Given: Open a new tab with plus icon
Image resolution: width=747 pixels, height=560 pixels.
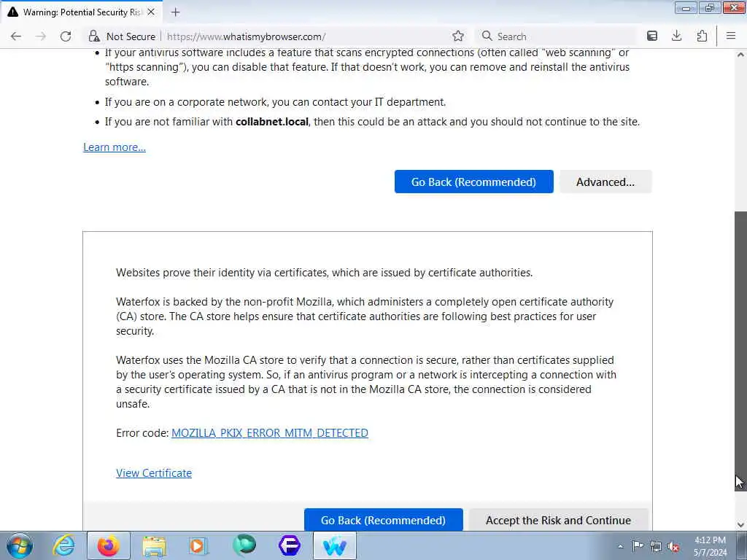Looking at the screenshot, I should (175, 12).
